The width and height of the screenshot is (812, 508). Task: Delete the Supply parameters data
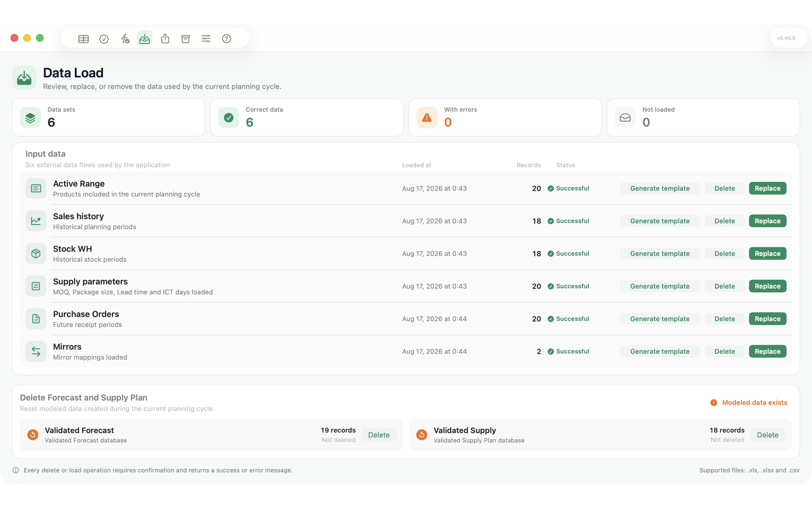724,286
